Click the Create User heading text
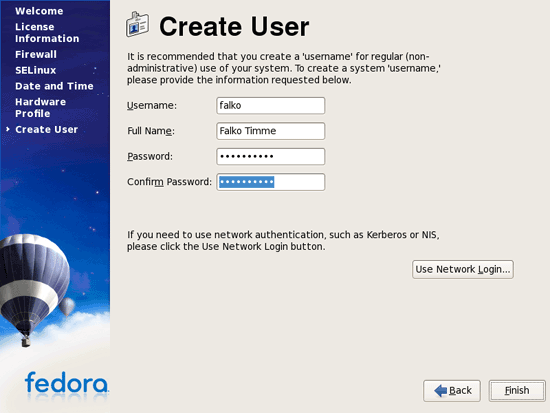The height and width of the screenshot is (413, 550). coord(234,27)
